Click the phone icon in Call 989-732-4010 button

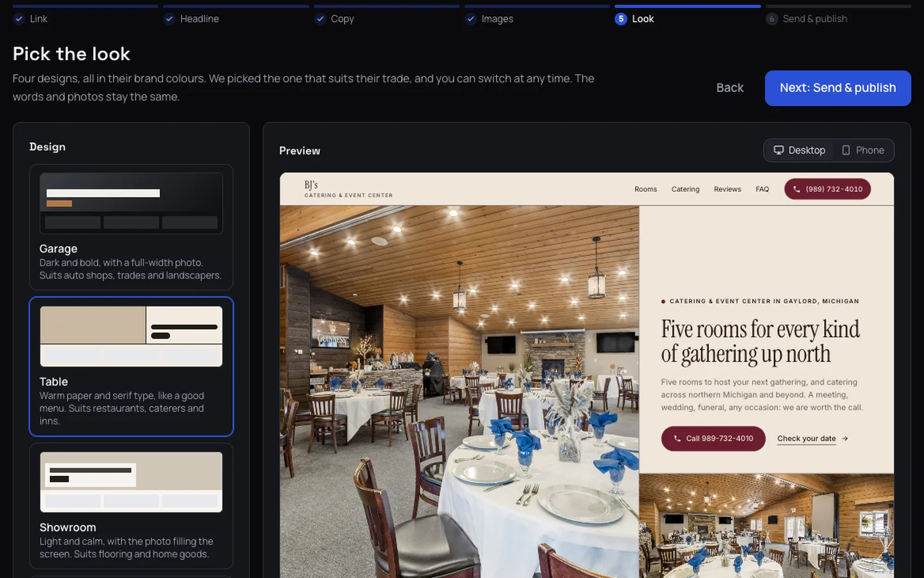677,439
